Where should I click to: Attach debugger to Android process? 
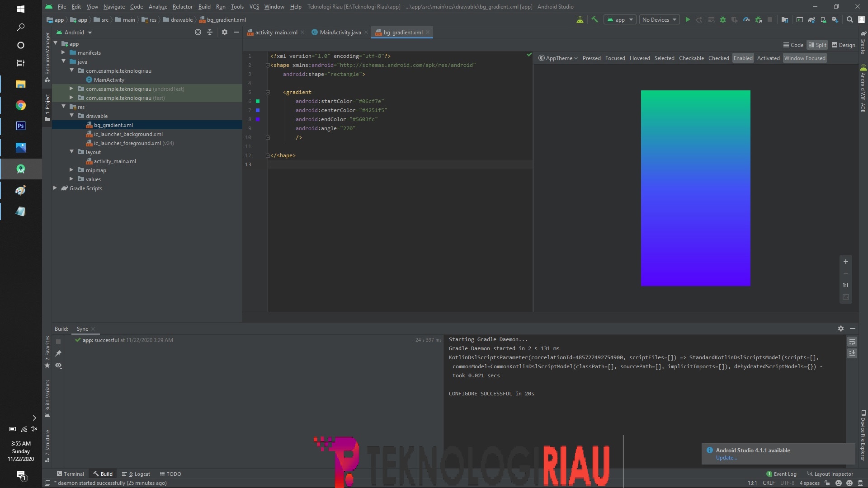(758, 19)
